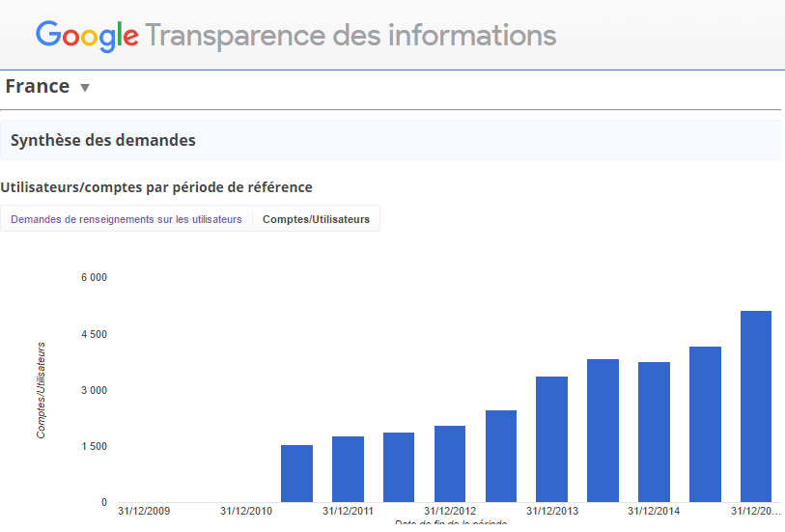Click the bar above the 31/12/2014 label
Viewport: 785px width, 532px height.
pyautogui.click(x=654, y=432)
